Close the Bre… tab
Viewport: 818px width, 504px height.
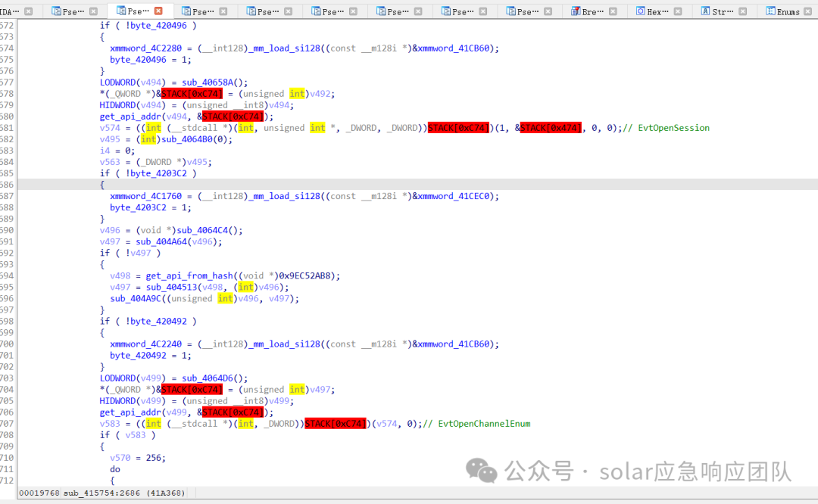613,11
